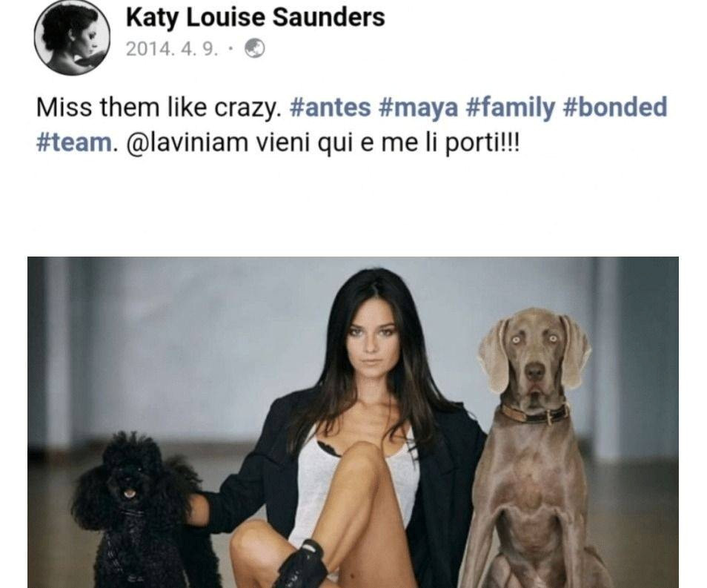The width and height of the screenshot is (707, 588).
Task: Open Katy Louise Saunders profile picture
Action: (x=72, y=38)
